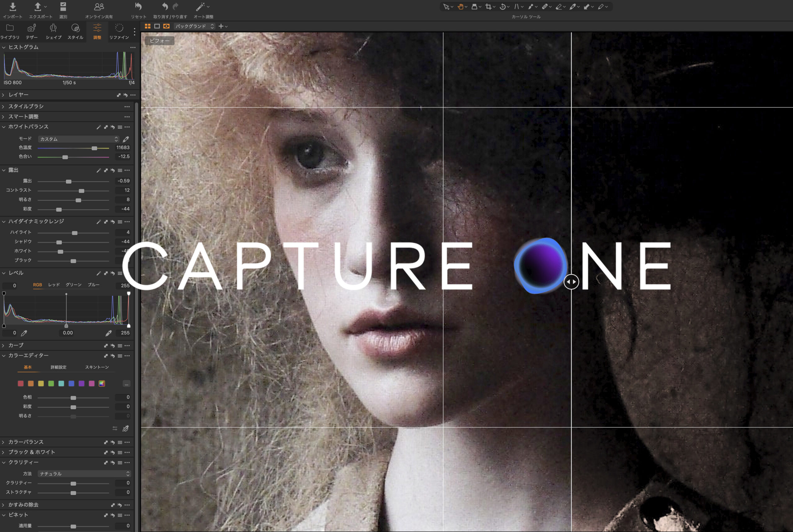Select the blue color swatch
The image size is (793, 532).
click(71, 383)
